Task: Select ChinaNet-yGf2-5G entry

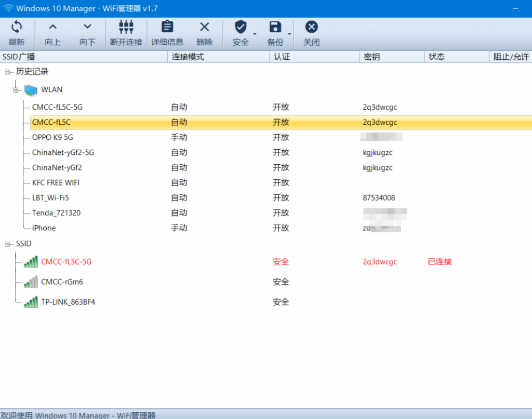Action: 63,153
